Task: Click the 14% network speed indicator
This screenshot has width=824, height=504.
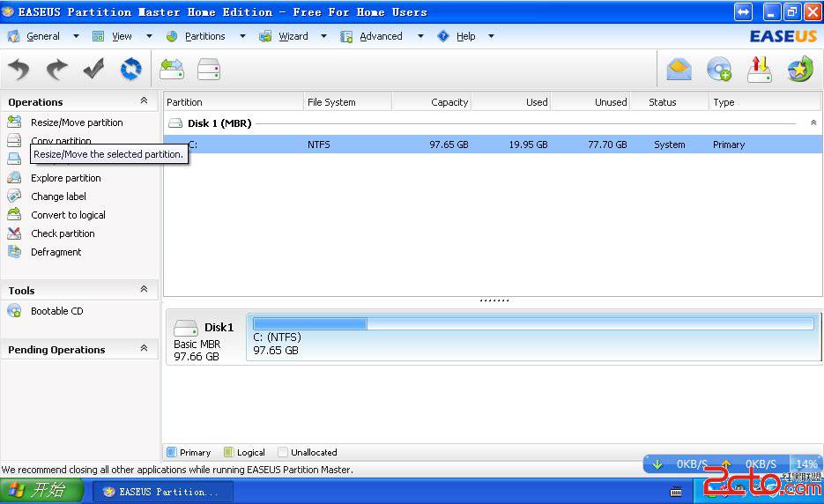Action: (x=806, y=464)
